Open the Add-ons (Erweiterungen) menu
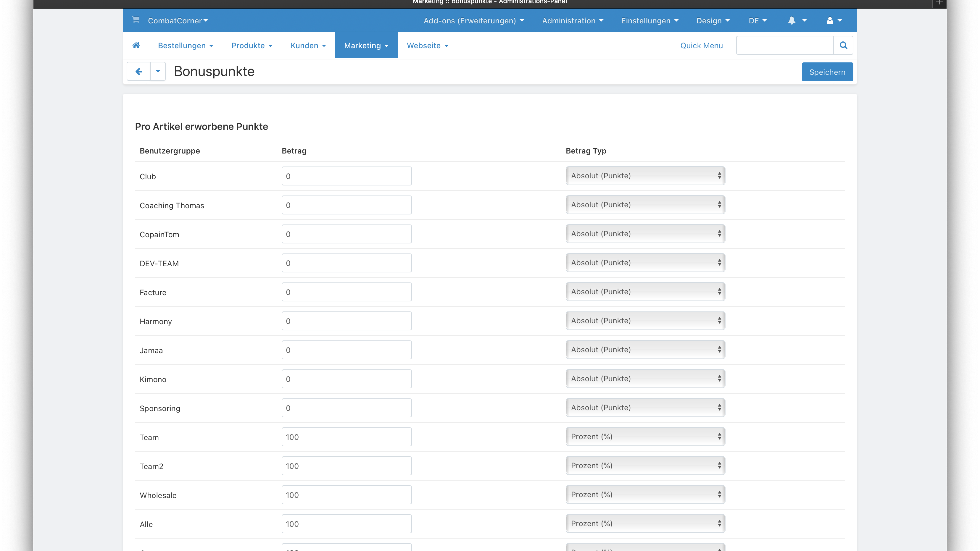980x551 pixels. (x=474, y=20)
